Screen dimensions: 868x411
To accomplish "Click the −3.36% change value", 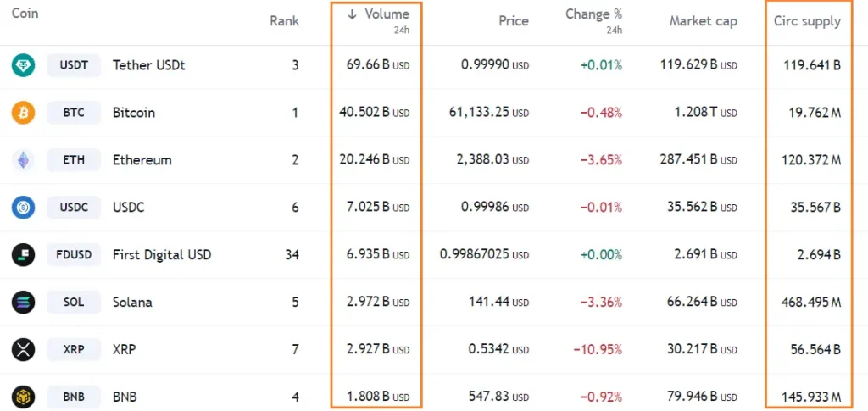I will pyautogui.click(x=601, y=302).
